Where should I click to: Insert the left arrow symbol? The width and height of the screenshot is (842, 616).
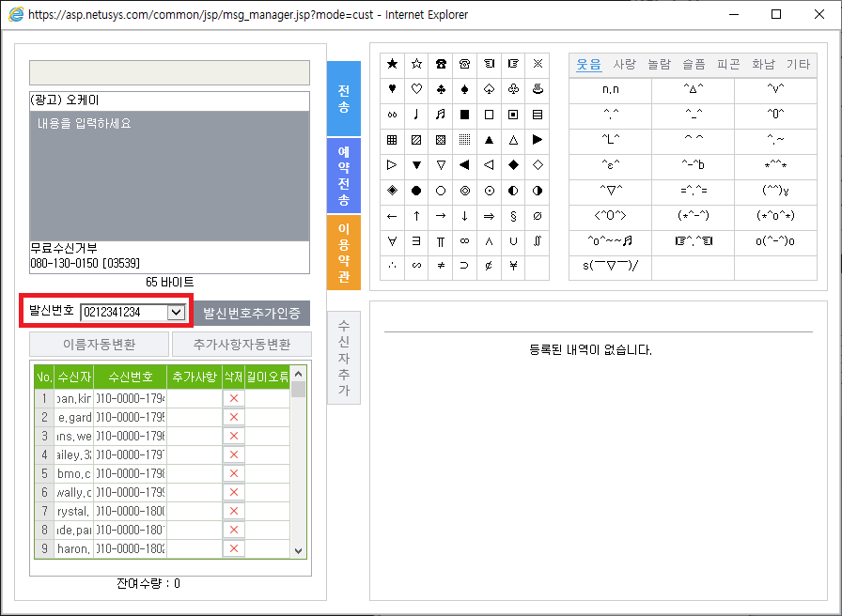coord(392,216)
